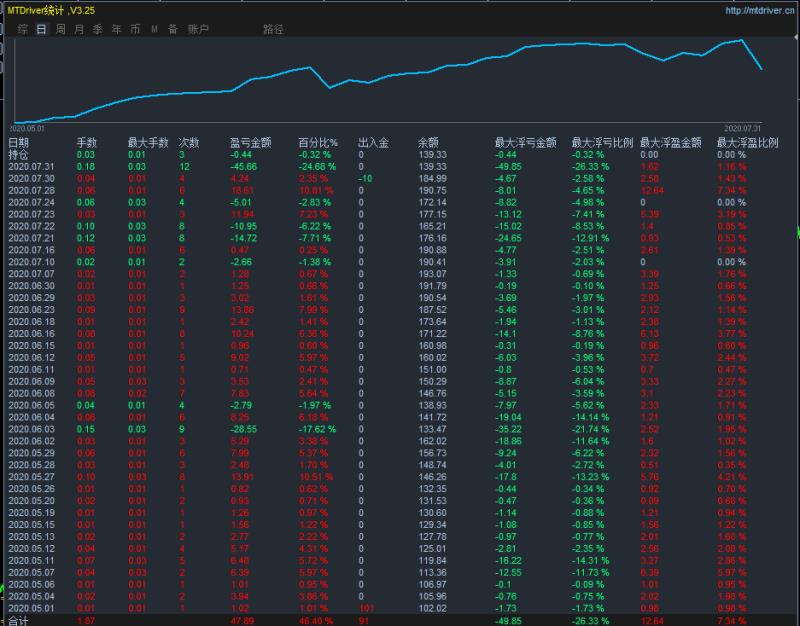Click the -35.22 max floating loss value
The height and width of the screenshot is (626, 800).
[508, 429]
